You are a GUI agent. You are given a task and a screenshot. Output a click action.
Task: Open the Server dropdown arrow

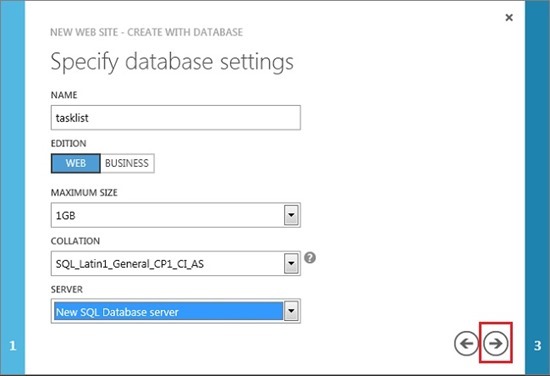tap(291, 311)
